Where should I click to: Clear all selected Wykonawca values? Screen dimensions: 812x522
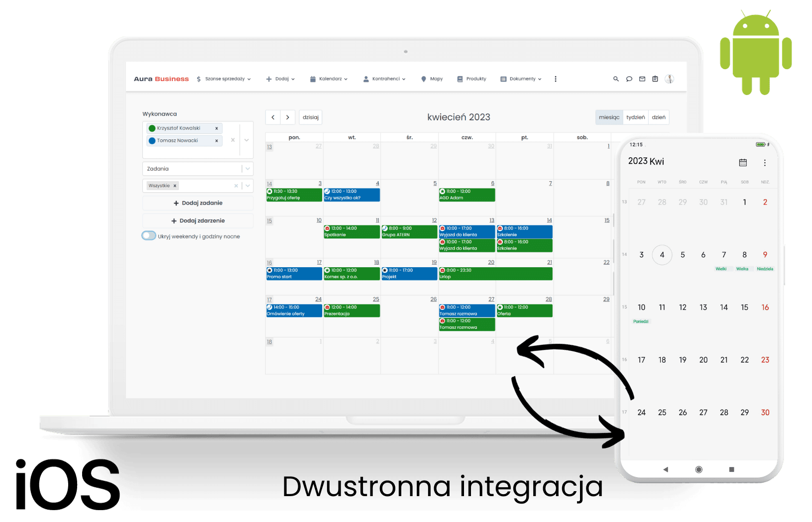pos(232,140)
